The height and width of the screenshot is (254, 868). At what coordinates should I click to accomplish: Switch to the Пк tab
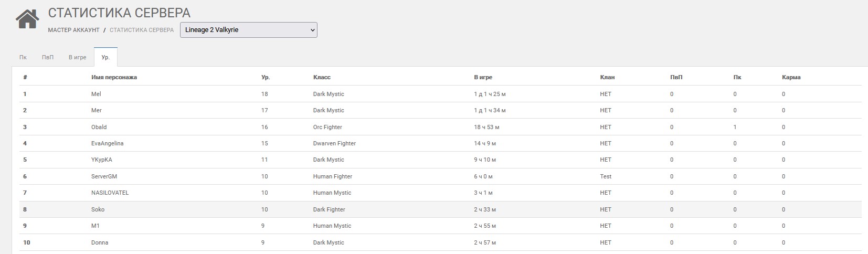tap(23, 57)
